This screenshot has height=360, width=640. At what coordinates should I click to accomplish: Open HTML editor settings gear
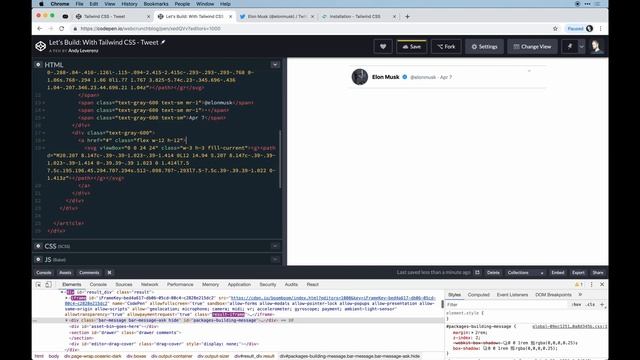[38, 64]
